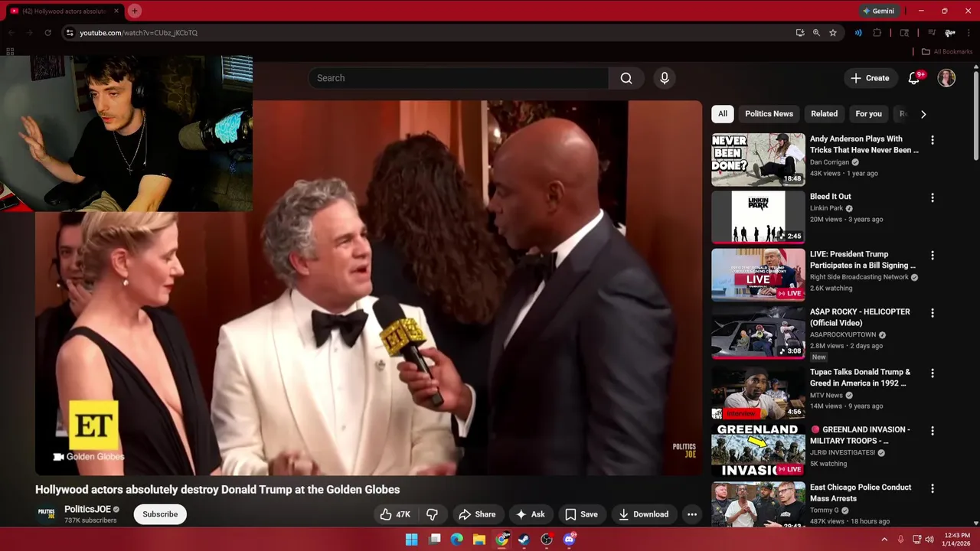Image resolution: width=980 pixels, height=551 pixels.
Task: Open options menu for A$AP Rocky video
Action: pyautogui.click(x=932, y=313)
